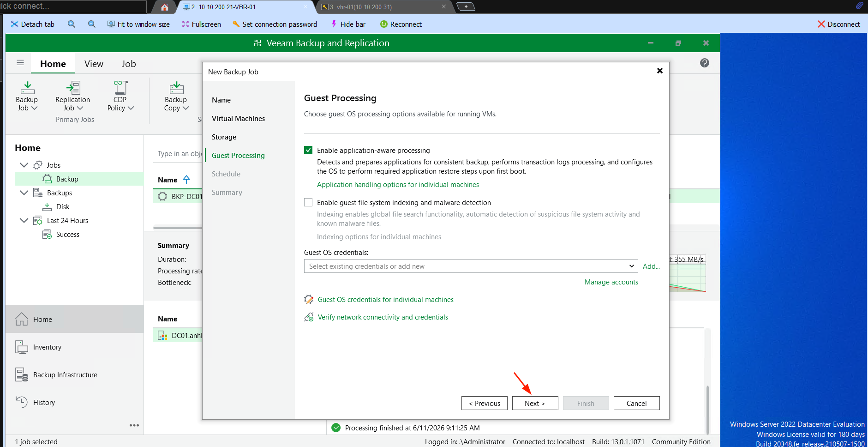Click Set connection password
The image size is (868, 447).
[x=275, y=24]
